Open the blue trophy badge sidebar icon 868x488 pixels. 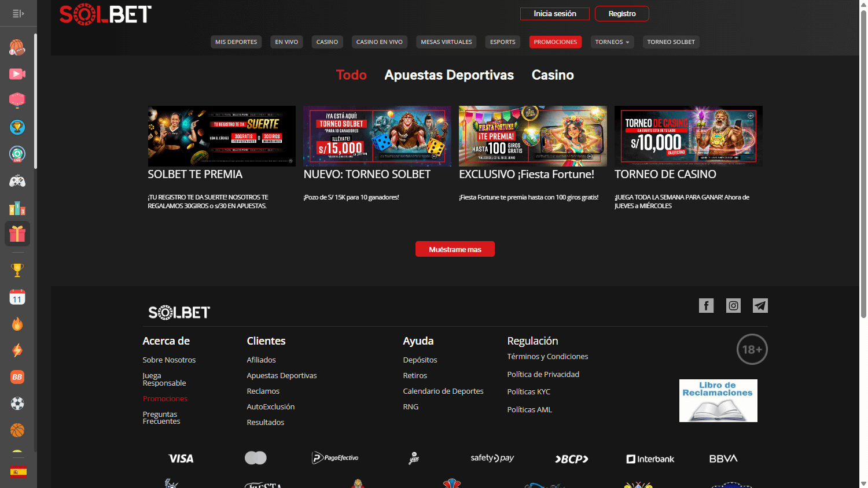pyautogui.click(x=17, y=127)
